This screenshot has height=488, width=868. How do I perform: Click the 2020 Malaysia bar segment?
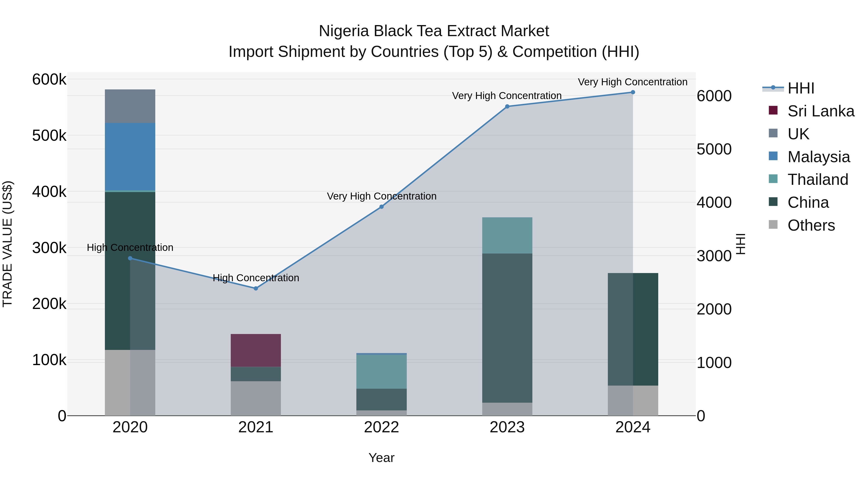[130, 157]
